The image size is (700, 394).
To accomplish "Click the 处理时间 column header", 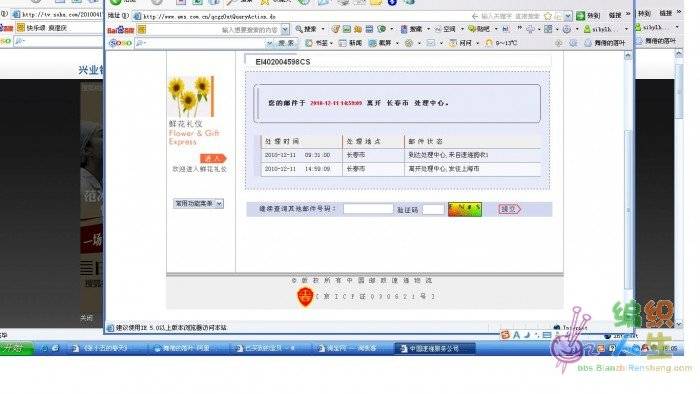I will pyautogui.click(x=282, y=141).
